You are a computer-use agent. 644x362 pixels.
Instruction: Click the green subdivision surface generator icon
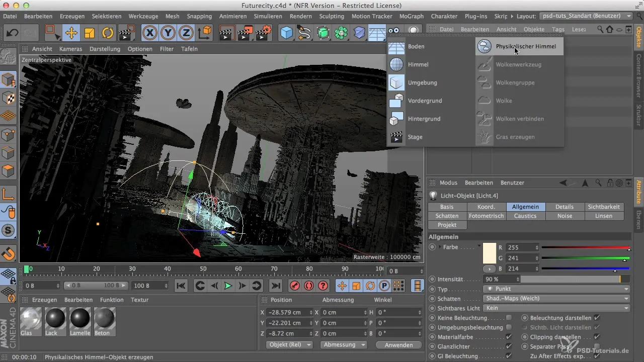323,33
